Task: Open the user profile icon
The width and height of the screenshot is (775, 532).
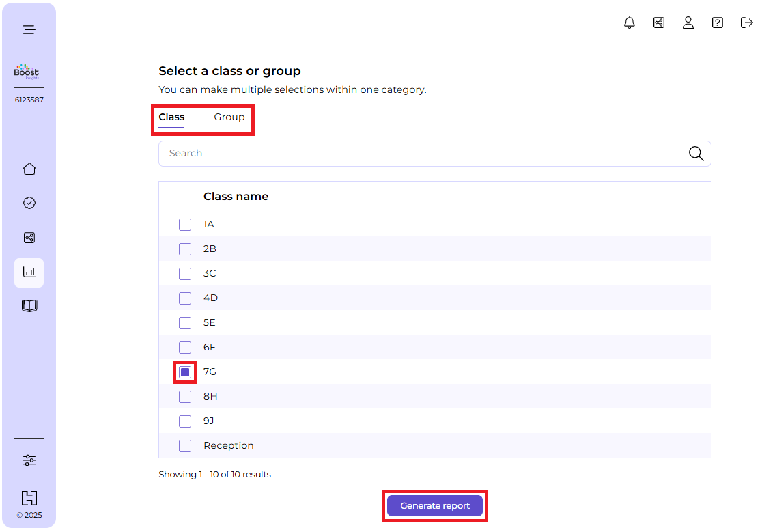Action: (688, 23)
